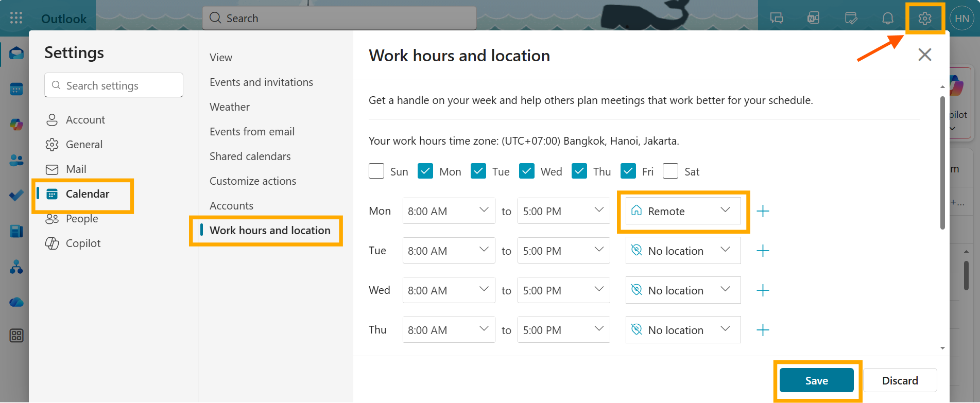
Task: Open the Settings gear icon
Action: [x=925, y=19]
